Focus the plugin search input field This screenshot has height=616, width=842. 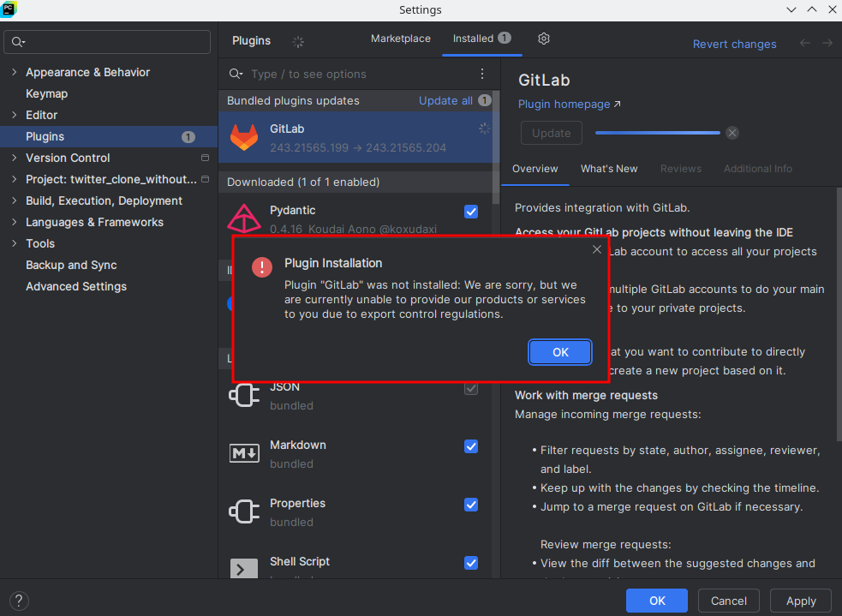[355, 75]
